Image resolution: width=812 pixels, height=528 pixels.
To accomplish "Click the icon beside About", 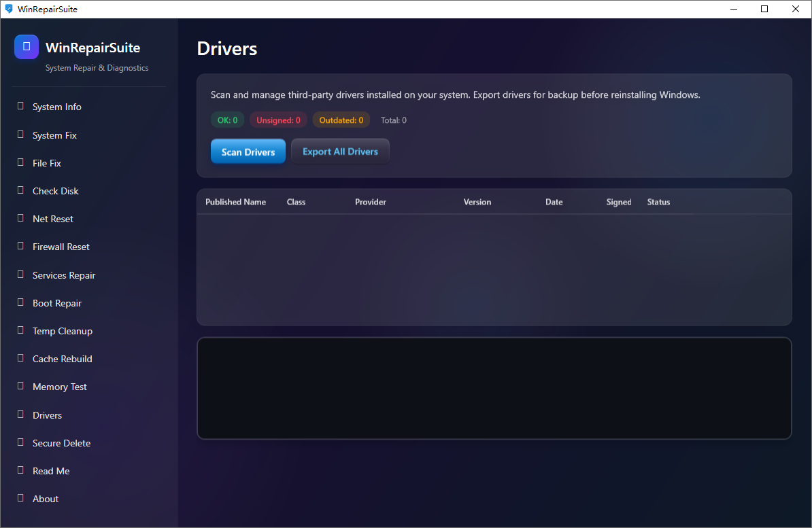I will pos(20,499).
